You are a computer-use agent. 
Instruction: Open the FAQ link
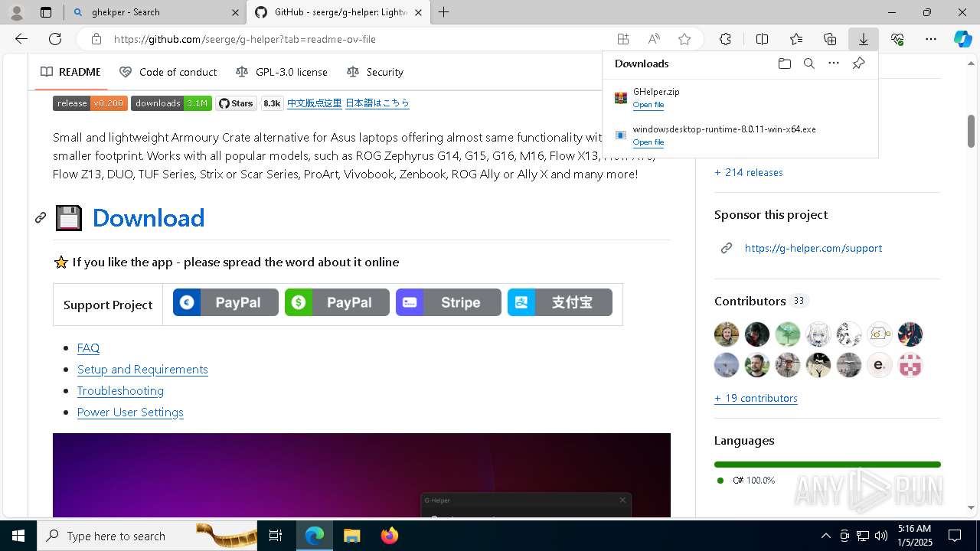[88, 347]
